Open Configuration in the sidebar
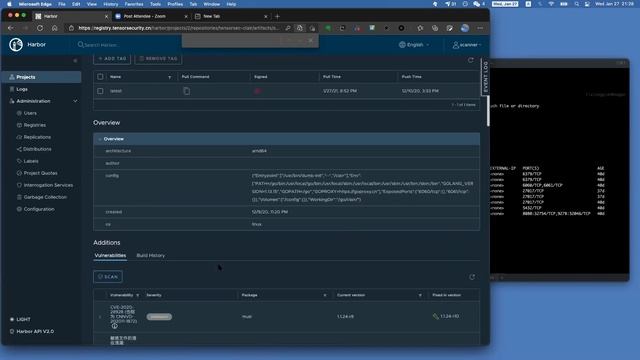This screenshot has height=360, width=640. coord(39,209)
